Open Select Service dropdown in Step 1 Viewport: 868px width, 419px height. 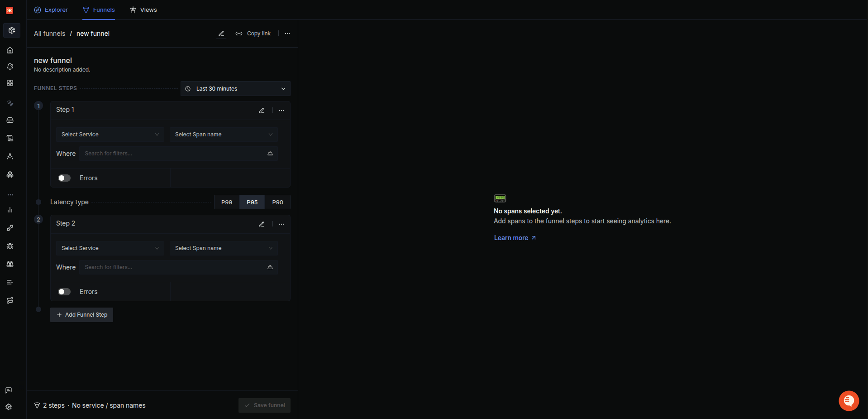110,135
